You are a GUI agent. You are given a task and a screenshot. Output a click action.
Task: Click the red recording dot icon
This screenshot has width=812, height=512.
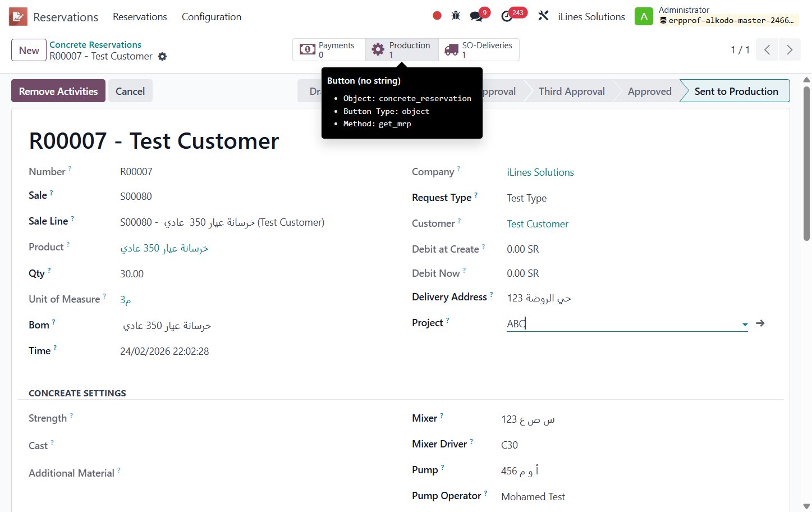(x=437, y=16)
